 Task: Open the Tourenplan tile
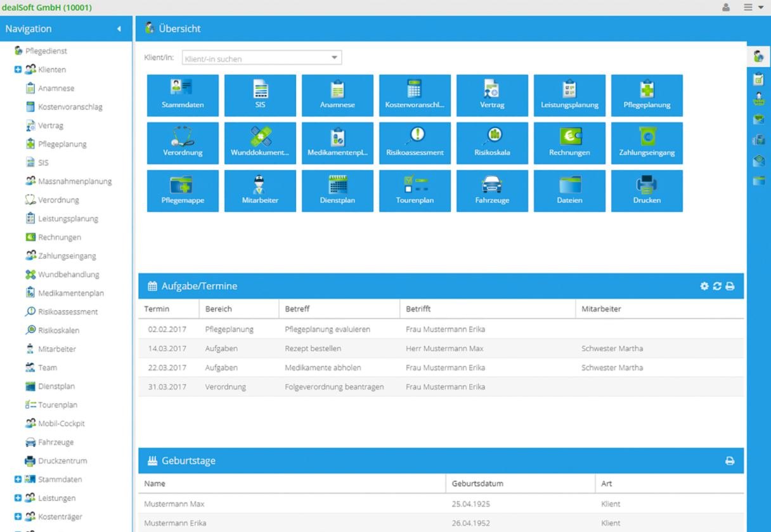(415, 190)
